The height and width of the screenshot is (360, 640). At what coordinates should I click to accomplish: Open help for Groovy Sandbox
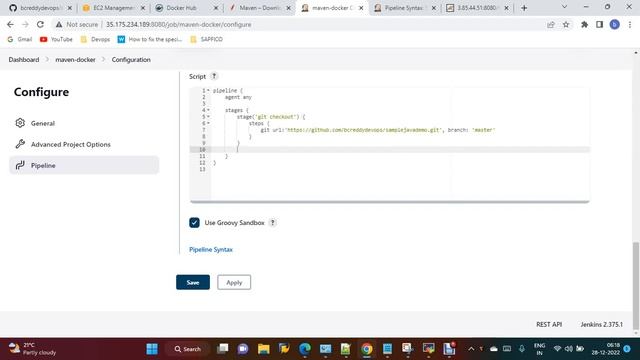pos(273,222)
